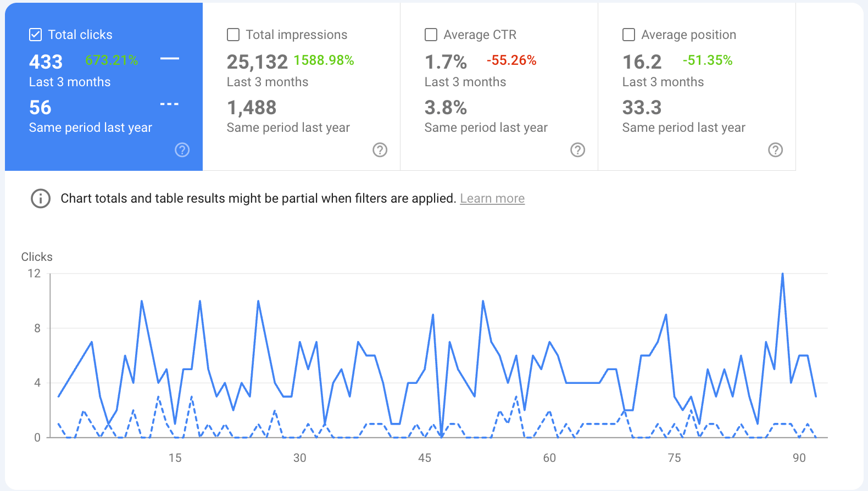Click the 45 label on the x-axis
Image resolution: width=868 pixels, height=491 pixels.
coord(424,458)
